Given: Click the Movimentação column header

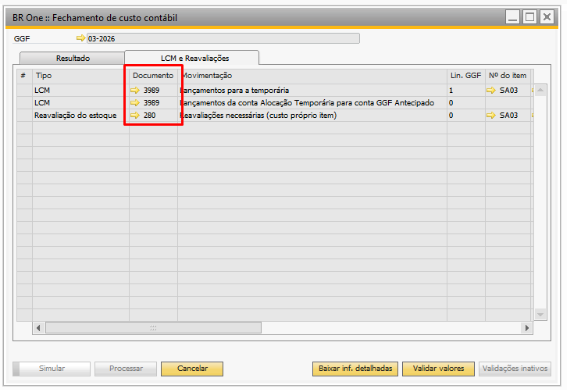Looking at the screenshot, I should [312, 76].
